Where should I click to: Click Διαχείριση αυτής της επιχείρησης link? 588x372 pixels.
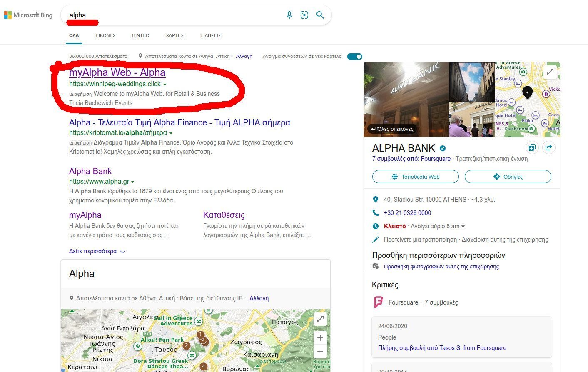tap(505, 240)
